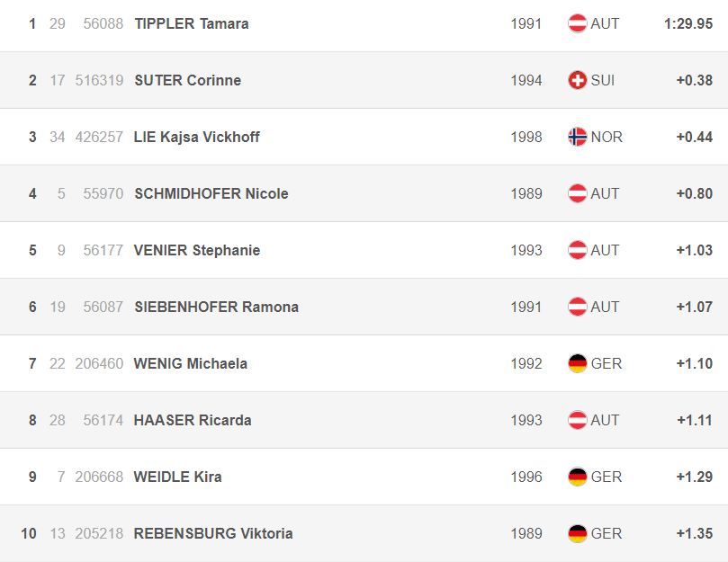728x562 pixels.
Task: Click Austria flag icon beside TIPPLER Tamara
Action: tap(577, 23)
